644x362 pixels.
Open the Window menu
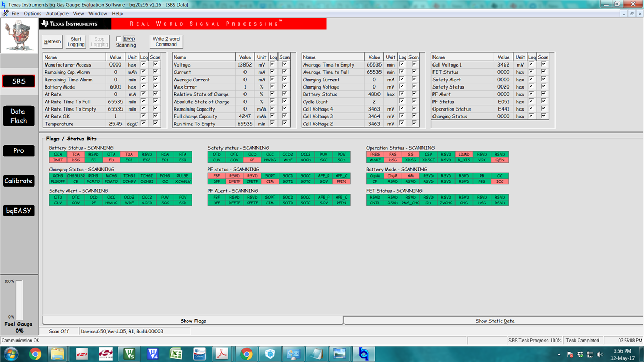[98, 13]
